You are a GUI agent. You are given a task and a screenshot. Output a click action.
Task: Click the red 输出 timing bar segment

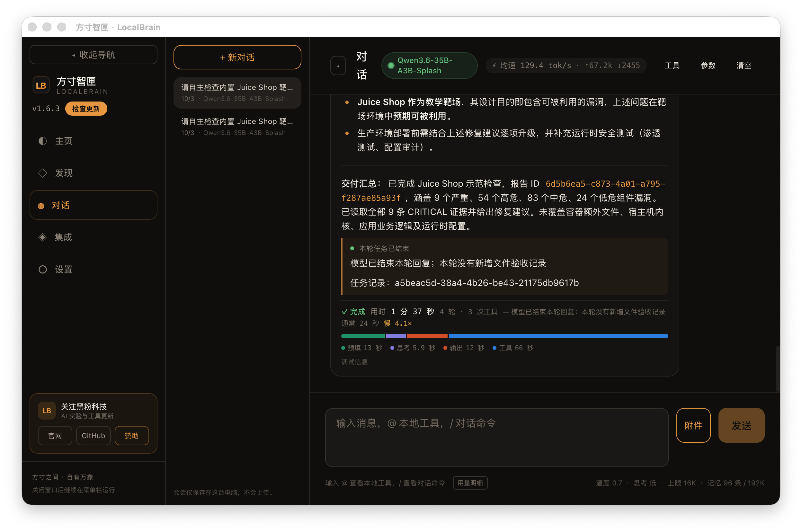click(427, 336)
